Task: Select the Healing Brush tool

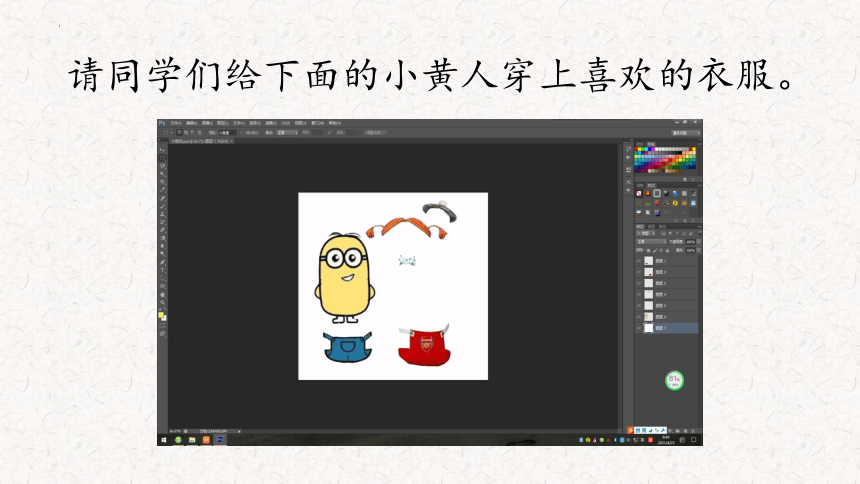Action: (x=162, y=198)
